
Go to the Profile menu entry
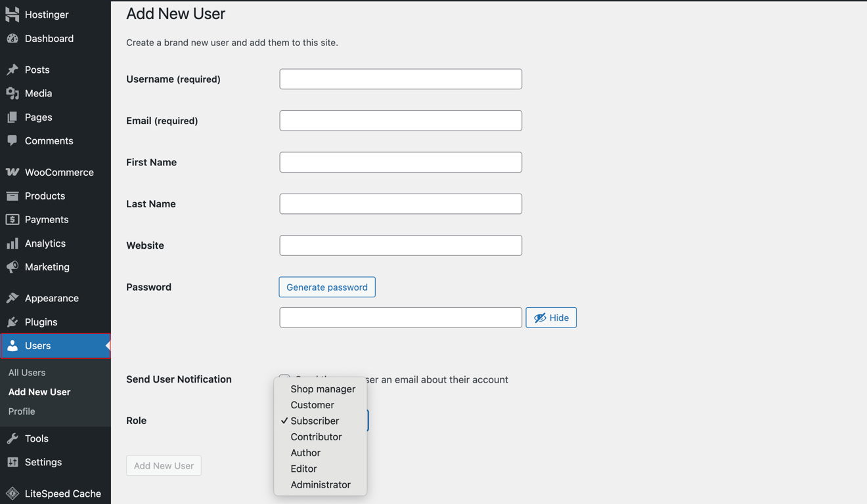pos(22,411)
